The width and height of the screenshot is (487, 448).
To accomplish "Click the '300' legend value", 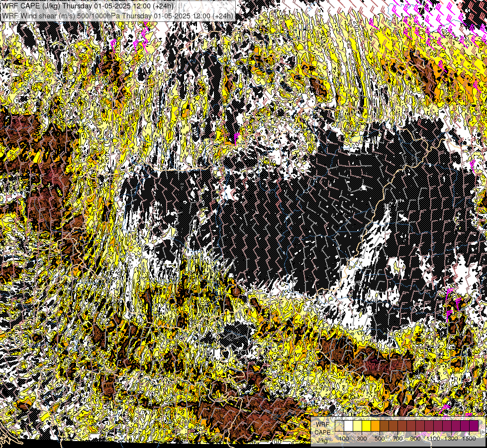I will [362, 439].
